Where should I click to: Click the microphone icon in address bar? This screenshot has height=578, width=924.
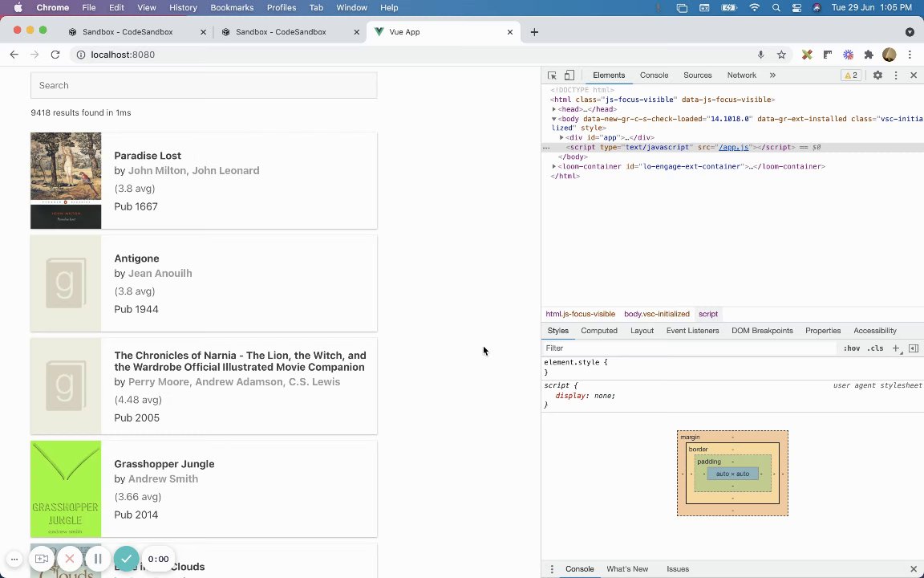[760, 55]
